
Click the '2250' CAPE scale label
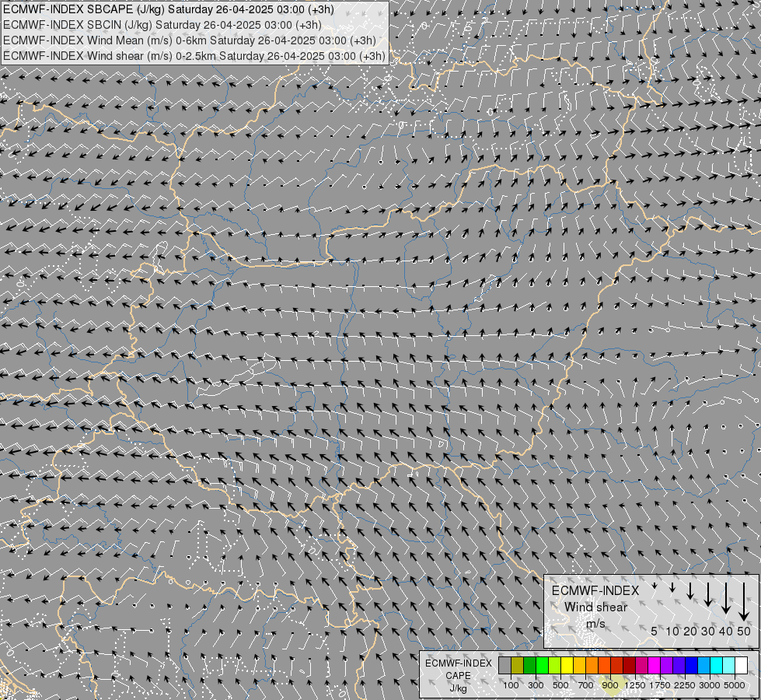point(685,685)
